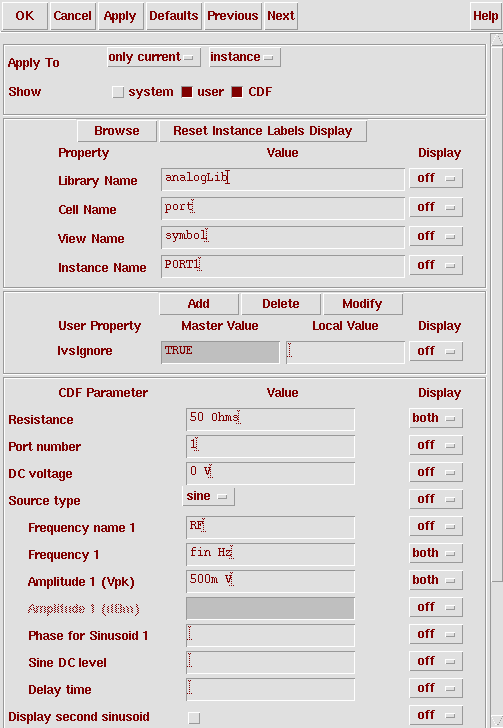Open the Source type sine dropdown

coord(209,496)
